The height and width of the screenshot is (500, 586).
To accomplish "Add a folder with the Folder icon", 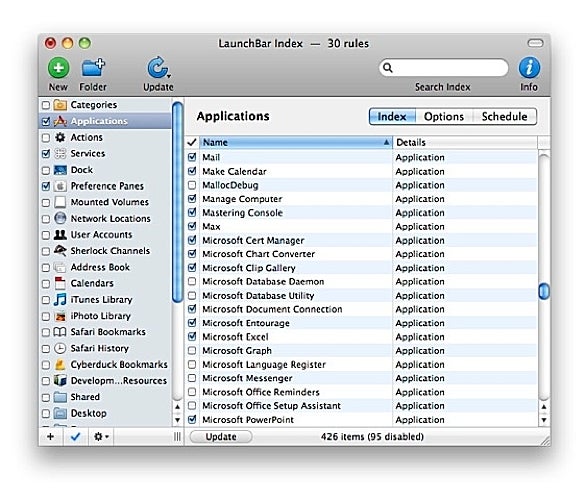I will coord(93,67).
